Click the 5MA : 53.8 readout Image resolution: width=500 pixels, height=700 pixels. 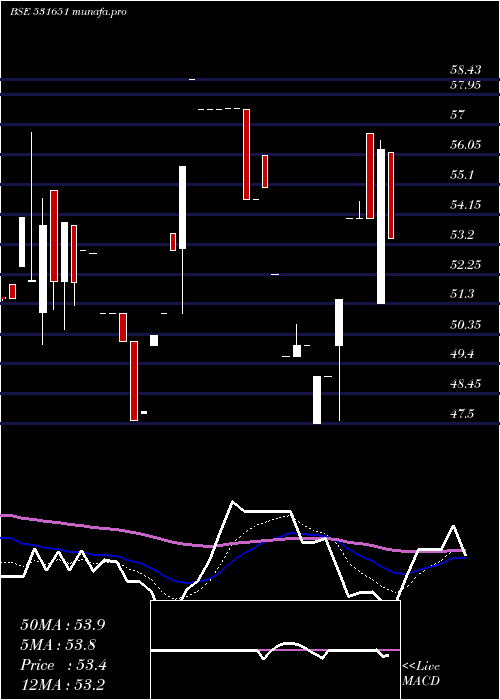pos(58,645)
